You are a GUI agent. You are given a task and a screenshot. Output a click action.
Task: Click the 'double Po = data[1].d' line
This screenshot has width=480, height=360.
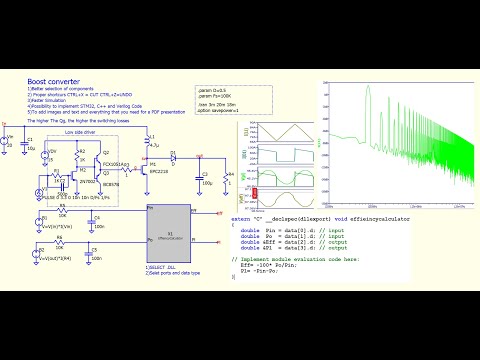[x=292, y=236]
